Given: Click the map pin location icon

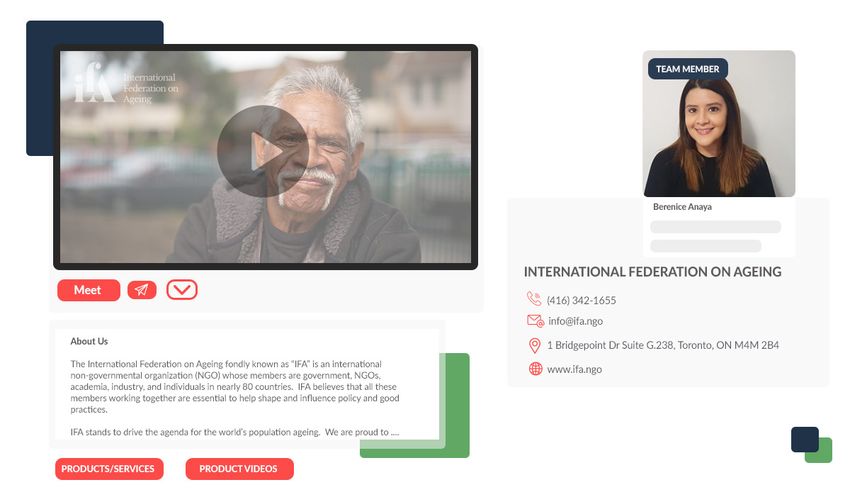Looking at the screenshot, I should (535, 345).
